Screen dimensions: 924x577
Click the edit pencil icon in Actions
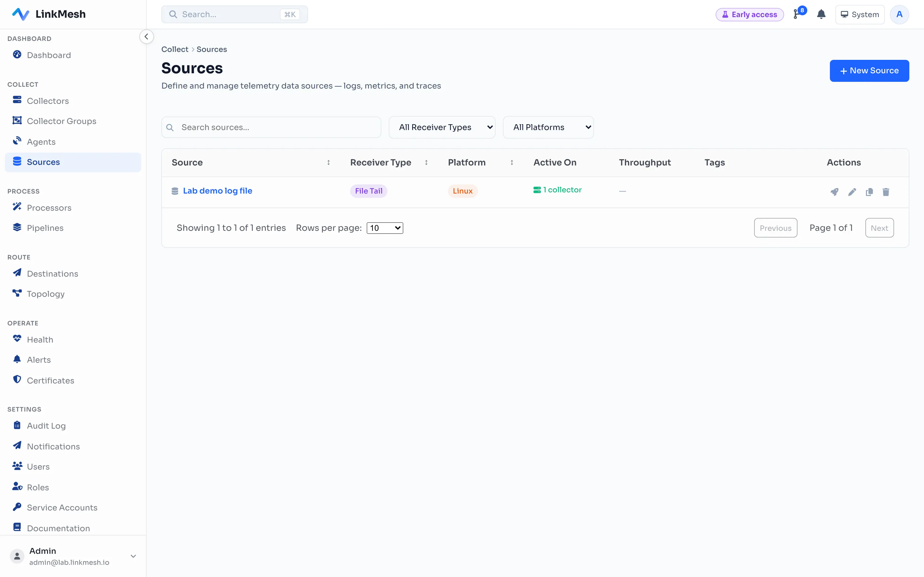pyautogui.click(x=852, y=192)
